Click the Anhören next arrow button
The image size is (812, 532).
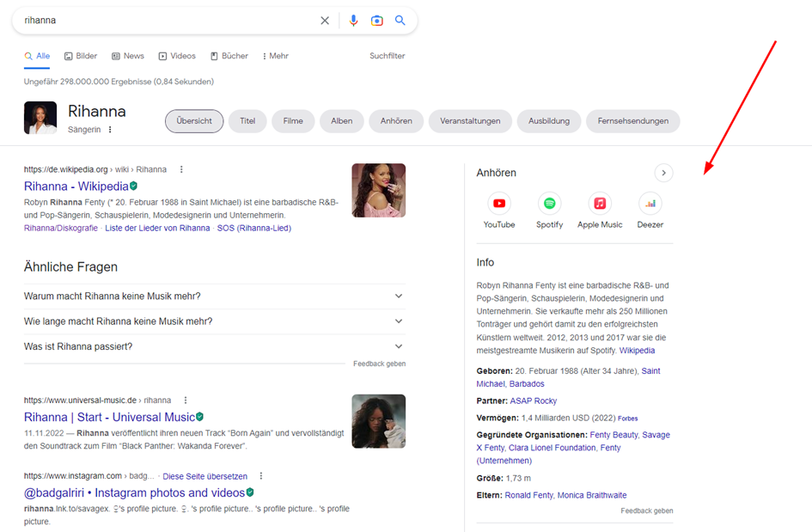(x=663, y=173)
